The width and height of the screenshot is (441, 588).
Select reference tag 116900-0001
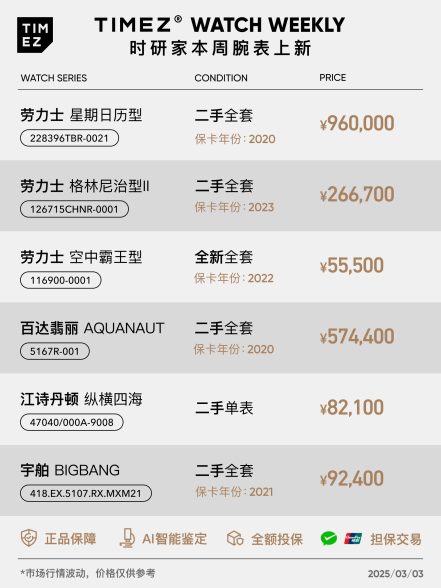61,280
